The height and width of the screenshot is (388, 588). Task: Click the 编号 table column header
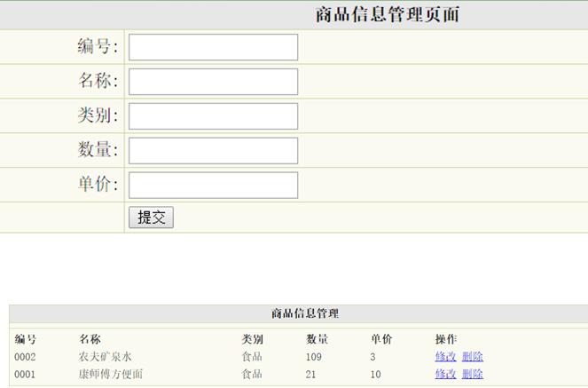(x=26, y=339)
